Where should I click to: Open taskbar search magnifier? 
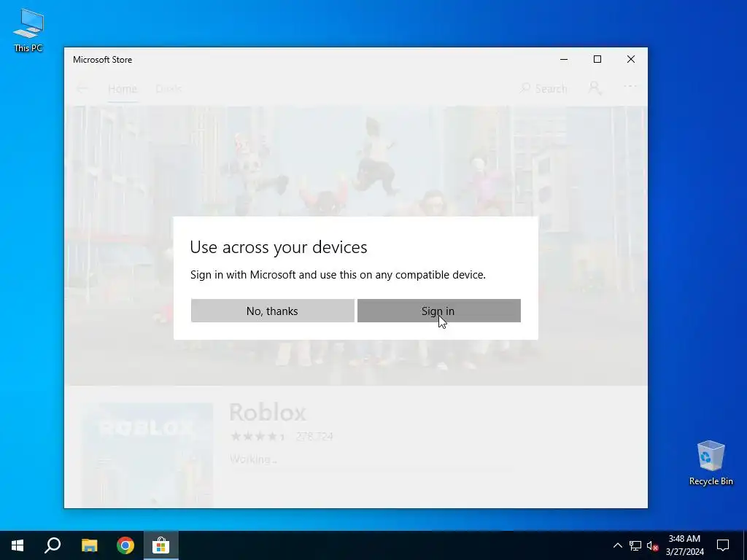pyautogui.click(x=53, y=545)
